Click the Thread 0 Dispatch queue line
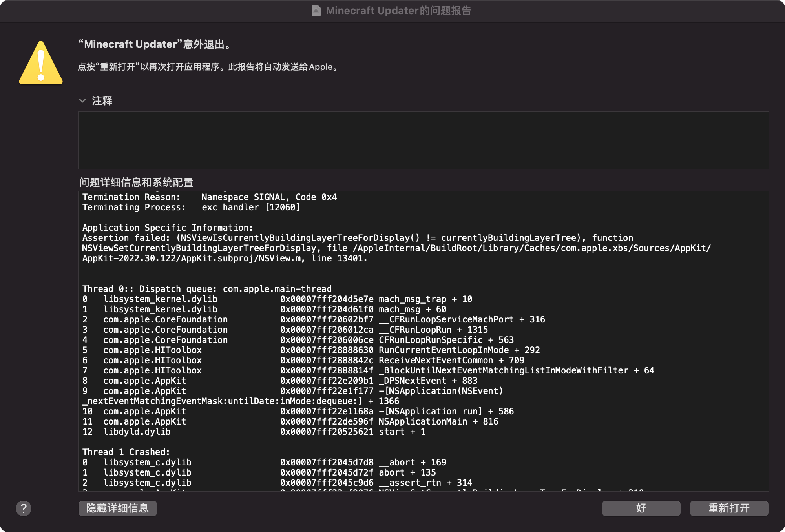 (x=207, y=289)
